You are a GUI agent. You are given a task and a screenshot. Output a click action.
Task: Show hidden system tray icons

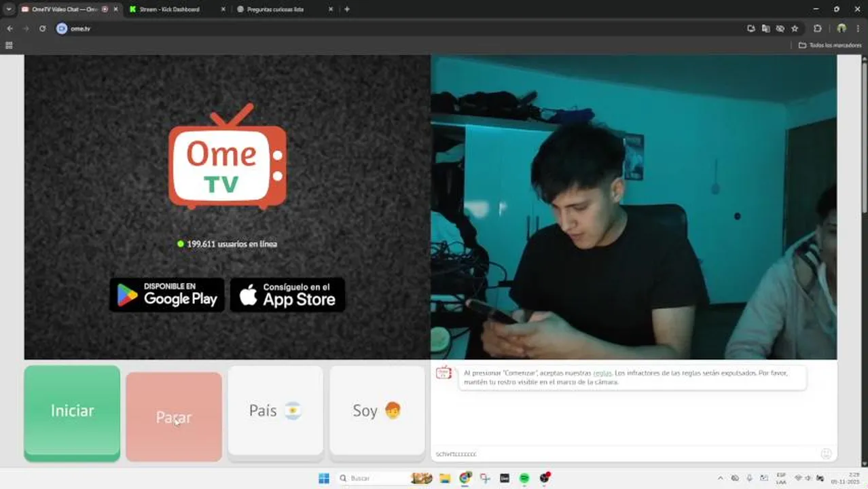(x=721, y=478)
